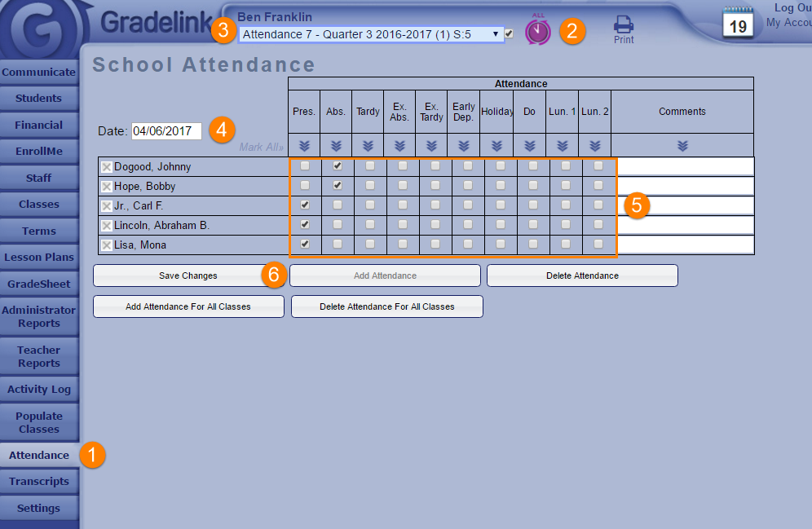Open the Students menu in sidebar
Viewport: 812px width, 529px height.
pyautogui.click(x=38, y=99)
